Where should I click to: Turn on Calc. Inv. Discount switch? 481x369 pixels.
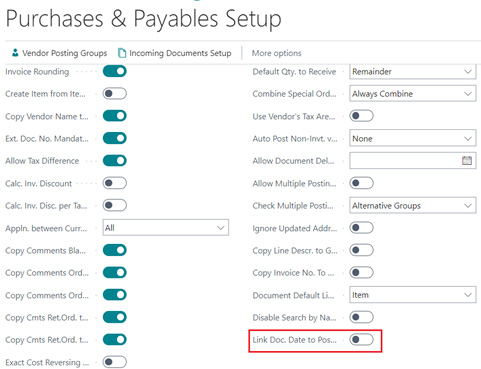click(x=115, y=183)
